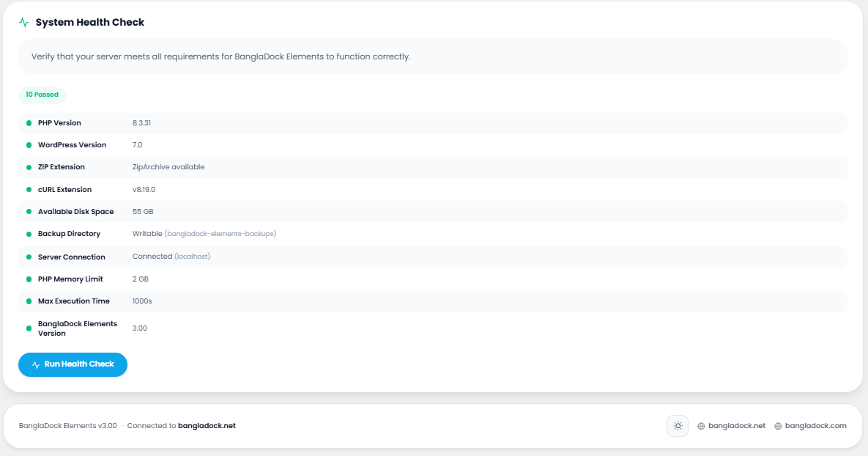The height and width of the screenshot is (456, 868).
Task: Click green status dot for PHP Version
Action: pyautogui.click(x=29, y=123)
